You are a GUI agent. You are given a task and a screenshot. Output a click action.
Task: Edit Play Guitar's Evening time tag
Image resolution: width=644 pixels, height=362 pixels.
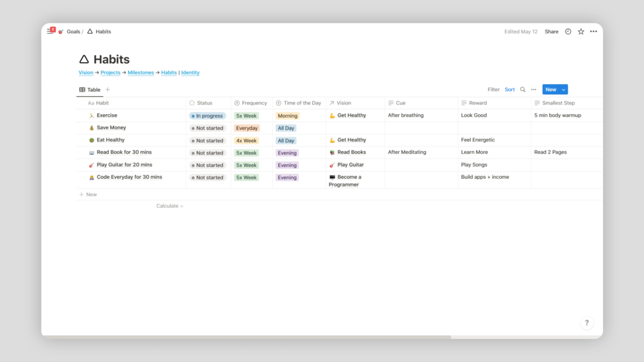[x=287, y=165]
